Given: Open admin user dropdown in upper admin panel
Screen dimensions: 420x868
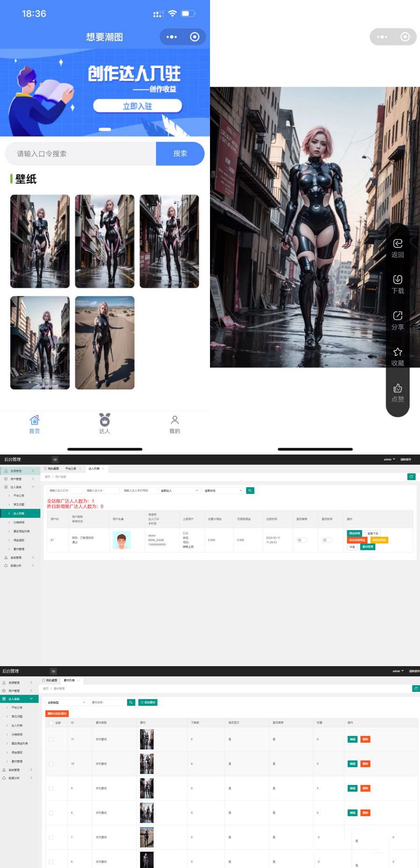Looking at the screenshot, I should click(389, 460).
